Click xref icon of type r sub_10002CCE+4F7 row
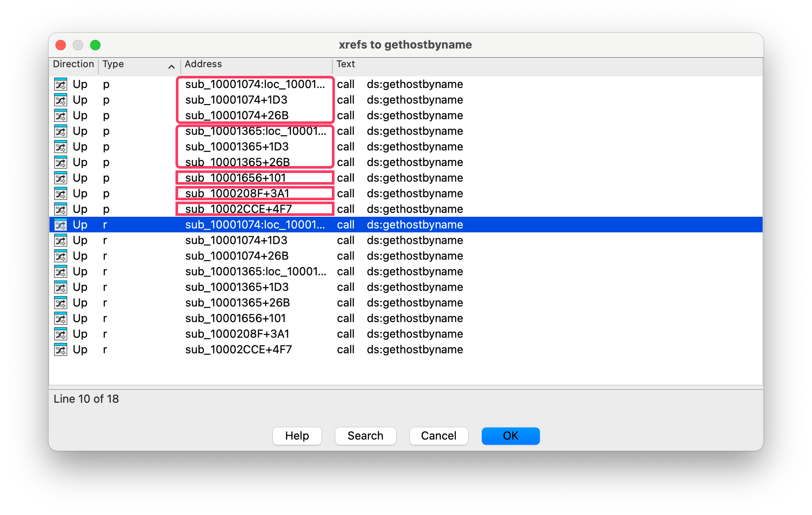Viewport: 812px width, 515px height. 60,349
